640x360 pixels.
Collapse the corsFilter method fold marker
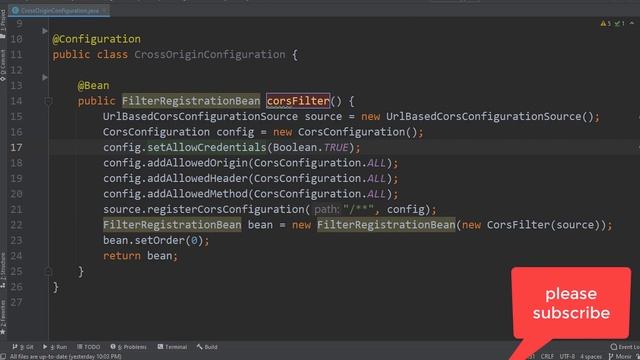tap(48, 101)
